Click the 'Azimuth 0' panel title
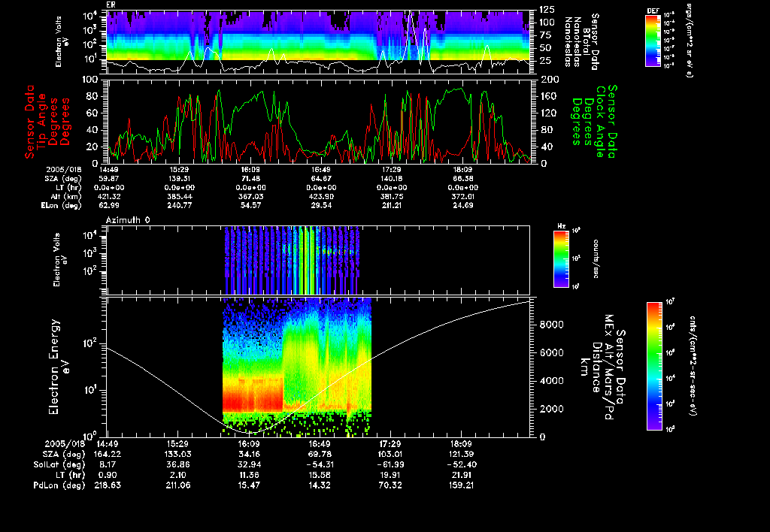Viewport: 770px width, 532px height. (128, 220)
